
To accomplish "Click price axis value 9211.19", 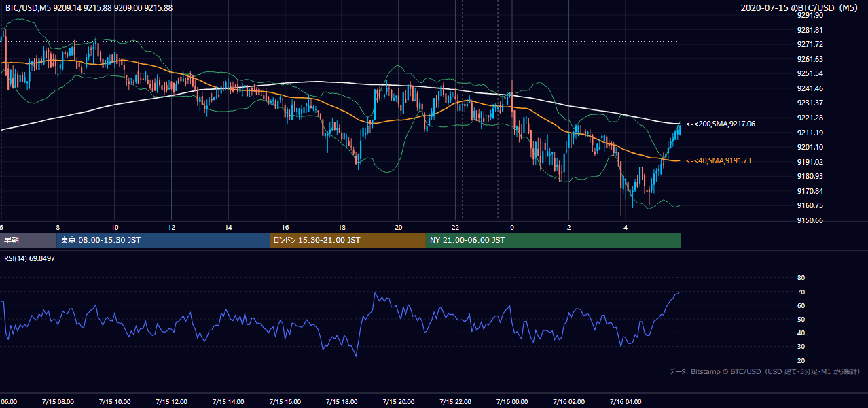I will point(810,133).
